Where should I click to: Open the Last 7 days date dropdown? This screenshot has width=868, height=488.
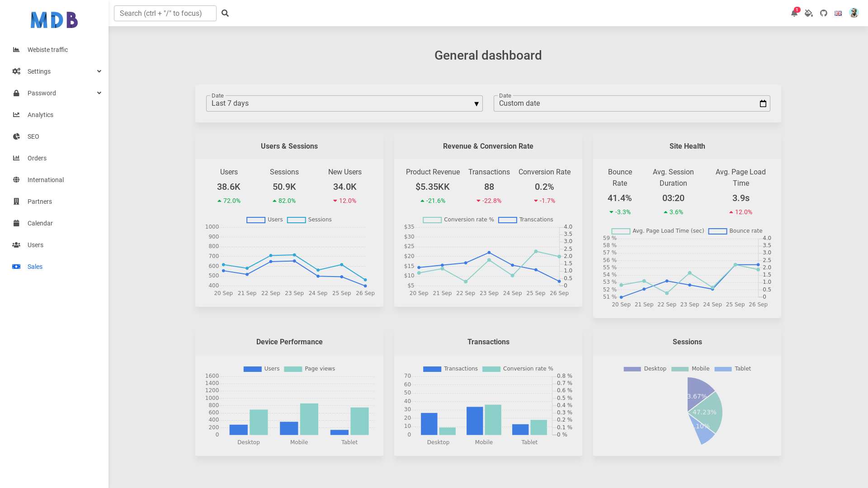tap(344, 103)
